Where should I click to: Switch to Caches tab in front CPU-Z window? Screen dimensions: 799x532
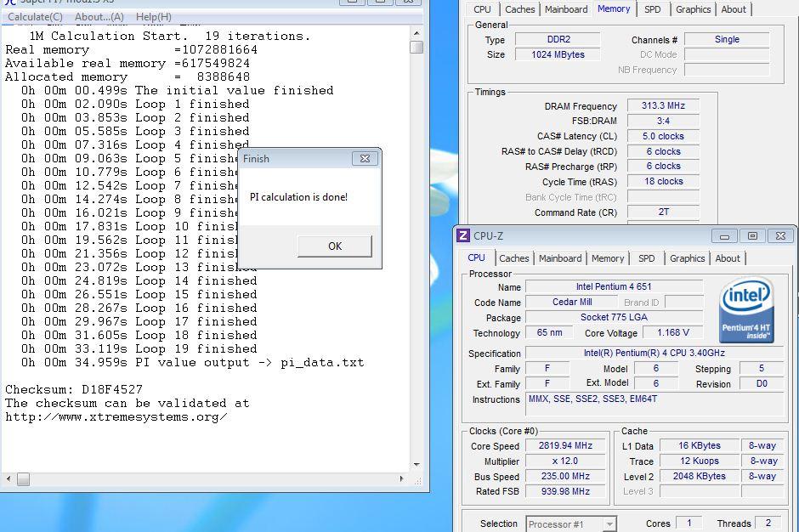[514, 258]
